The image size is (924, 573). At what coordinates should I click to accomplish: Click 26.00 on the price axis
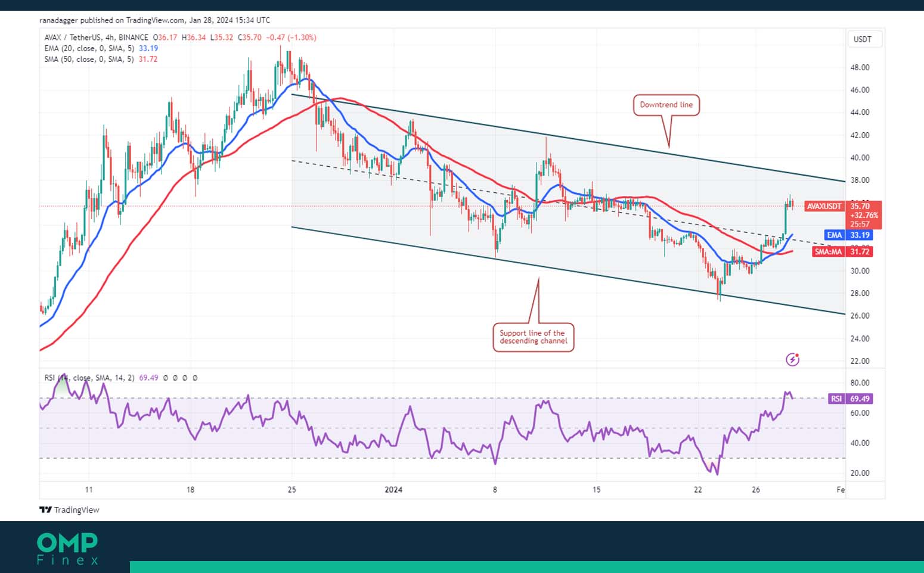click(x=860, y=316)
